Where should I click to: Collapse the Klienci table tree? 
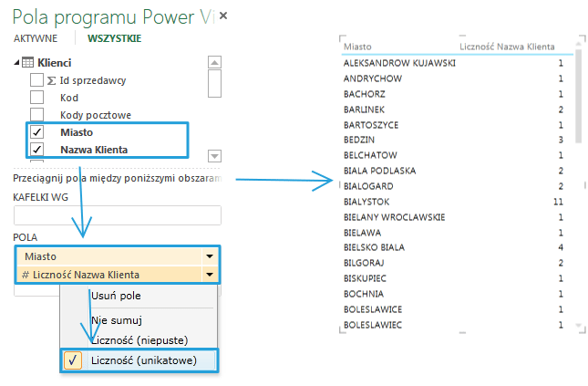point(15,62)
